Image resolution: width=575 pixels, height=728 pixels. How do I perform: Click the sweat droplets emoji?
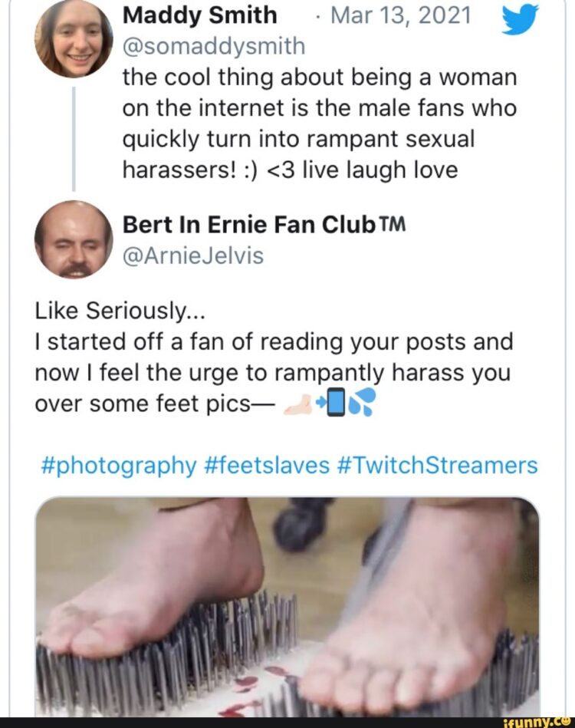click(x=363, y=404)
